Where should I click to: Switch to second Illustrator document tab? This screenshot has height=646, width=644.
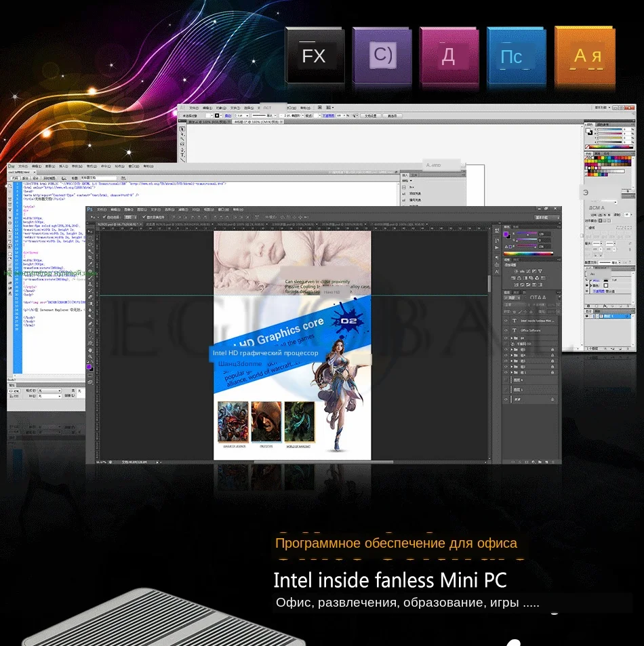258,122
